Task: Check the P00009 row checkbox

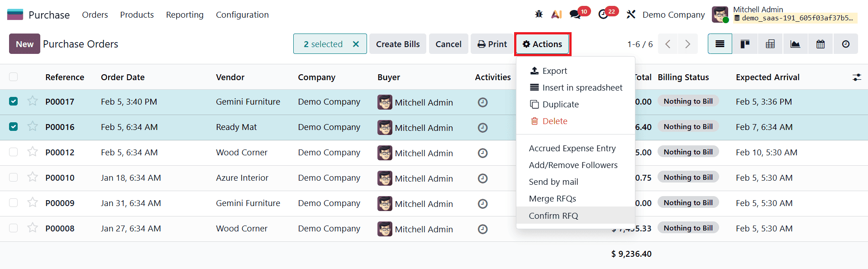Action: coord(14,203)
